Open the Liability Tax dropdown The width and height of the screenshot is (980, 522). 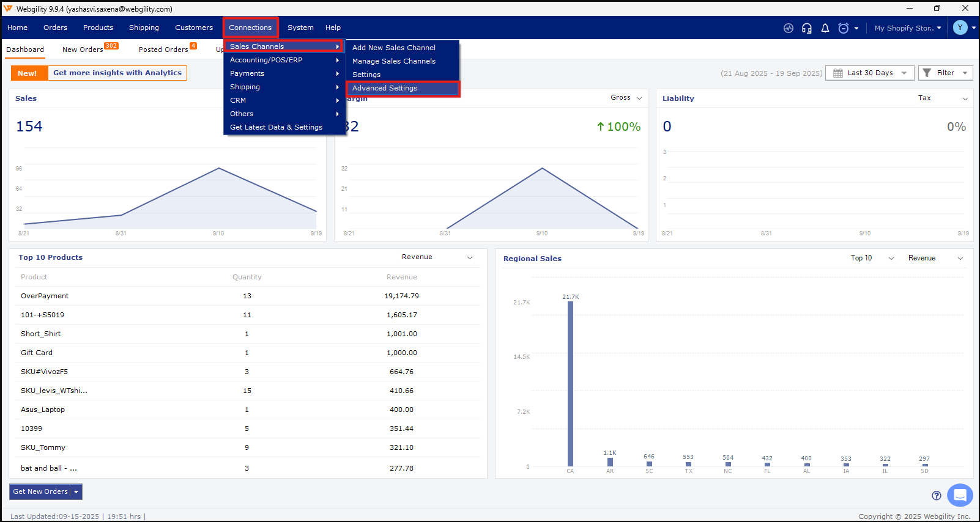(942, 98)
